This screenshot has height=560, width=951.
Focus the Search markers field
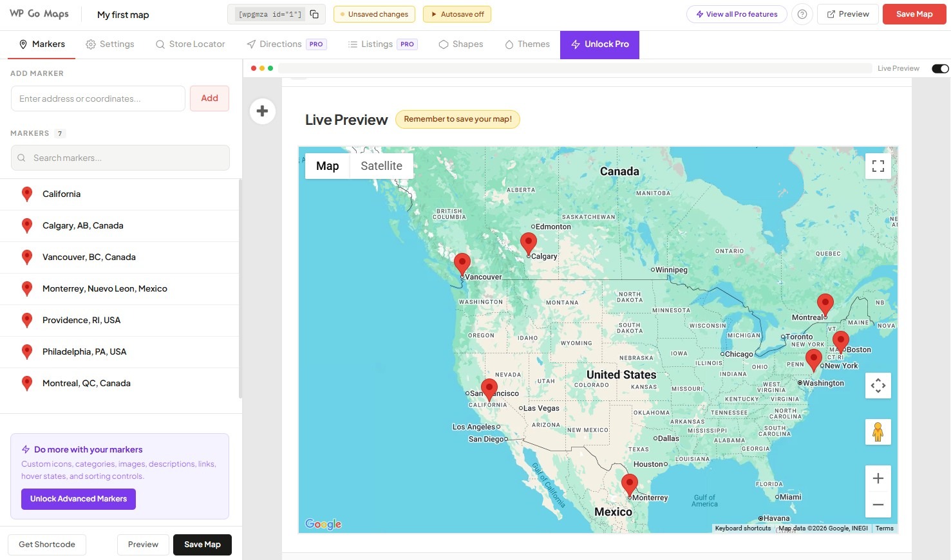(x=120, y=158)
